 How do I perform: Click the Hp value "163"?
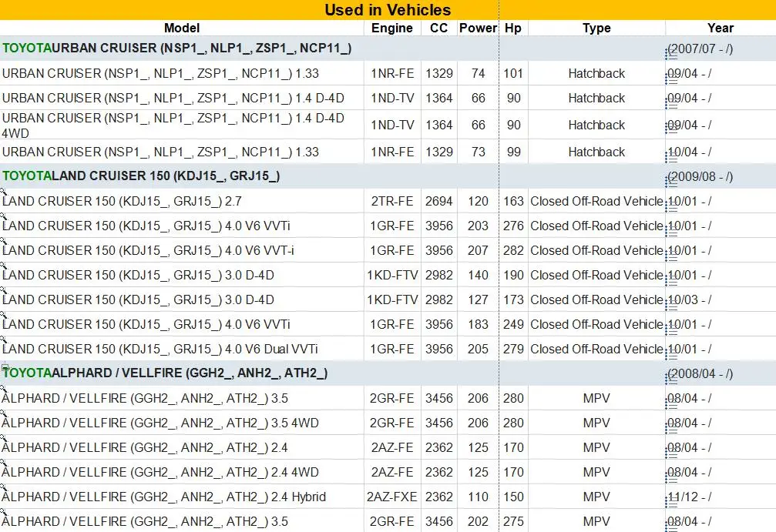click(x=513, y=201)
